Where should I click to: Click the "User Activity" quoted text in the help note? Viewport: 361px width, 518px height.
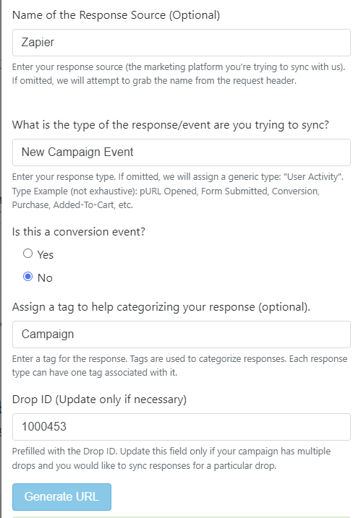[313, 177]
